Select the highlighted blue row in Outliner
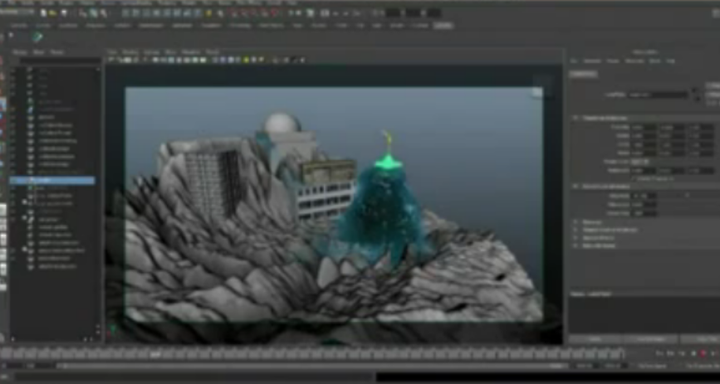720x384 pixels. 52,181
